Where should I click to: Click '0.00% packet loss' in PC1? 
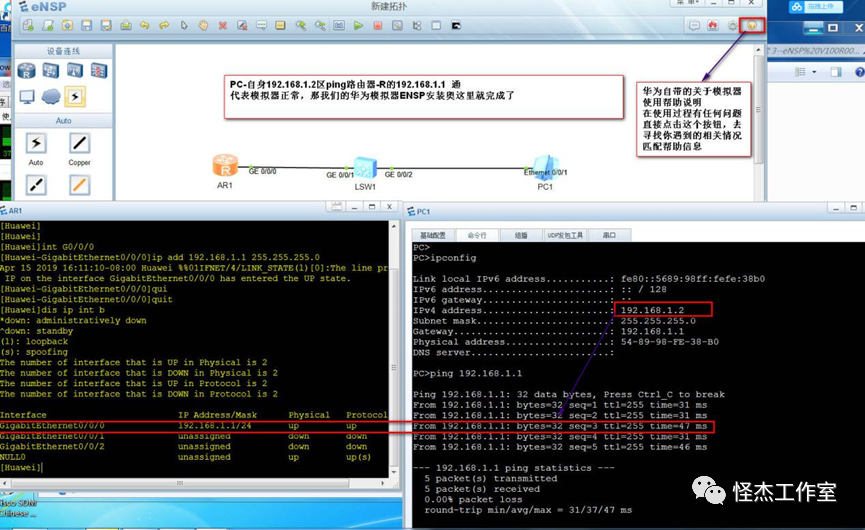click(473, 500)
